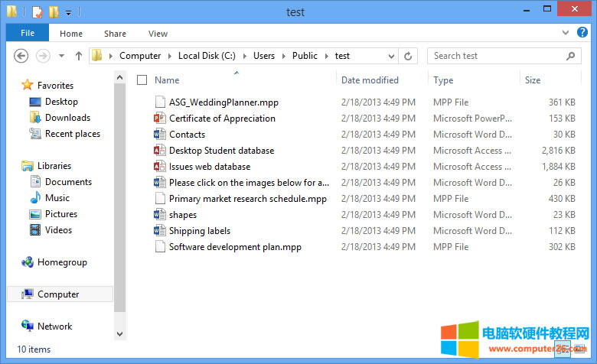597x364 pixels.
Task: Click the ASG_WeddingPlanner.mpp file icon
Action: coord(160,102)
